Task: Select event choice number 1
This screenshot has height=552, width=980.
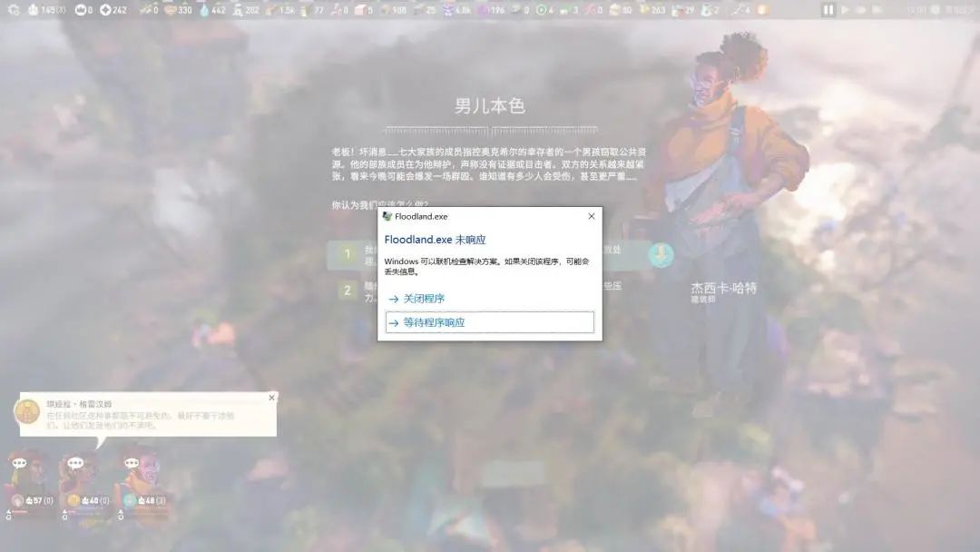Action: coord(346,254)
